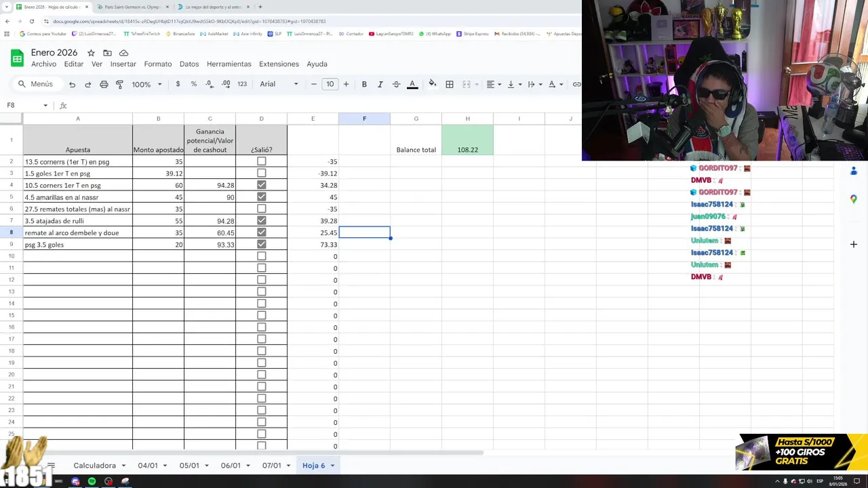This screenshot has width=868, height=488.
Task: Open the Arial font dropdown
Action: [x=279, y=84]
